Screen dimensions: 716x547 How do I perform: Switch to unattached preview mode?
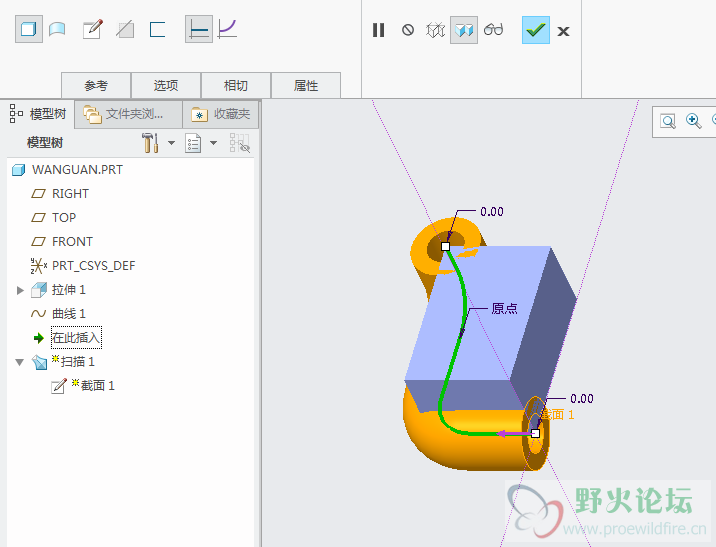coord(435,30)
